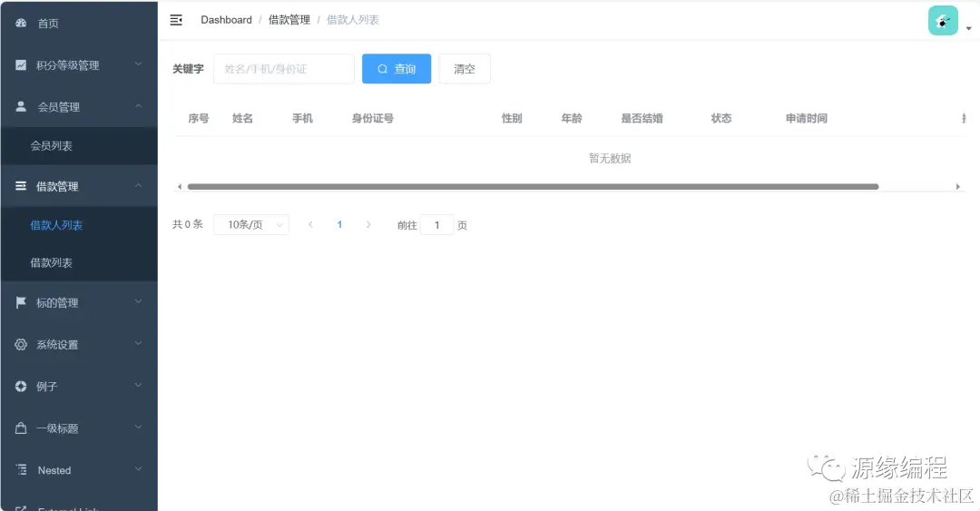Image resolution: width=980 pixels, height=511 pixels.
Task: Click the 清空 clear button
Action: click(x=465, y=69)
